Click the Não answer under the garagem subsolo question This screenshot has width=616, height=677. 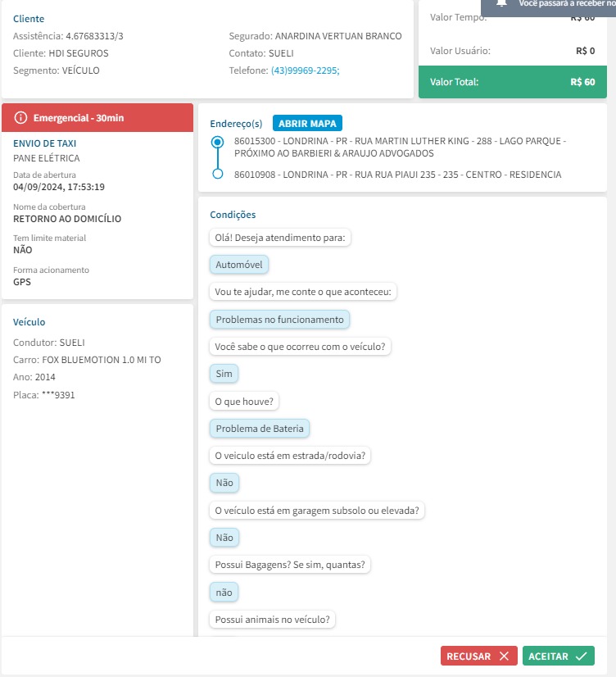pyautogui.click(x=224, y=538)
